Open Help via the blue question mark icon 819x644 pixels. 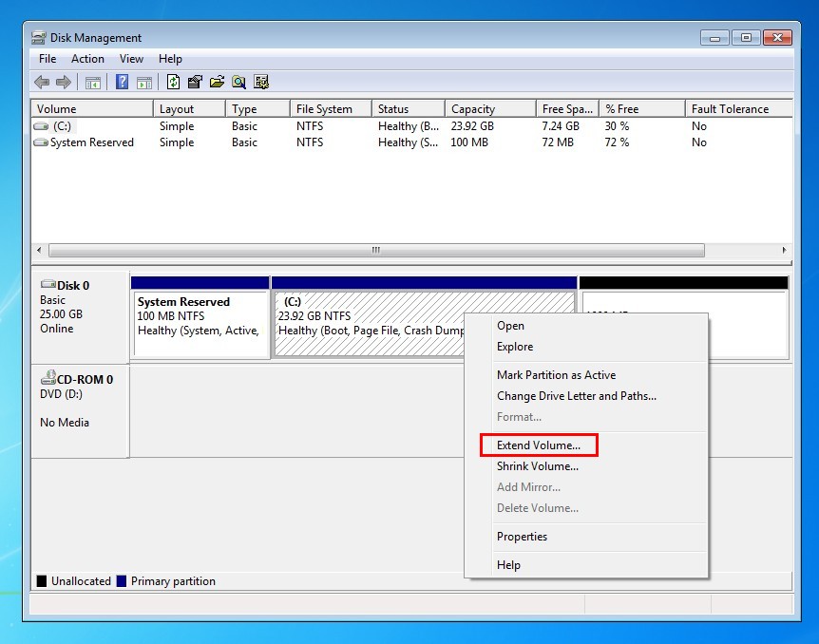coord(121,82)
